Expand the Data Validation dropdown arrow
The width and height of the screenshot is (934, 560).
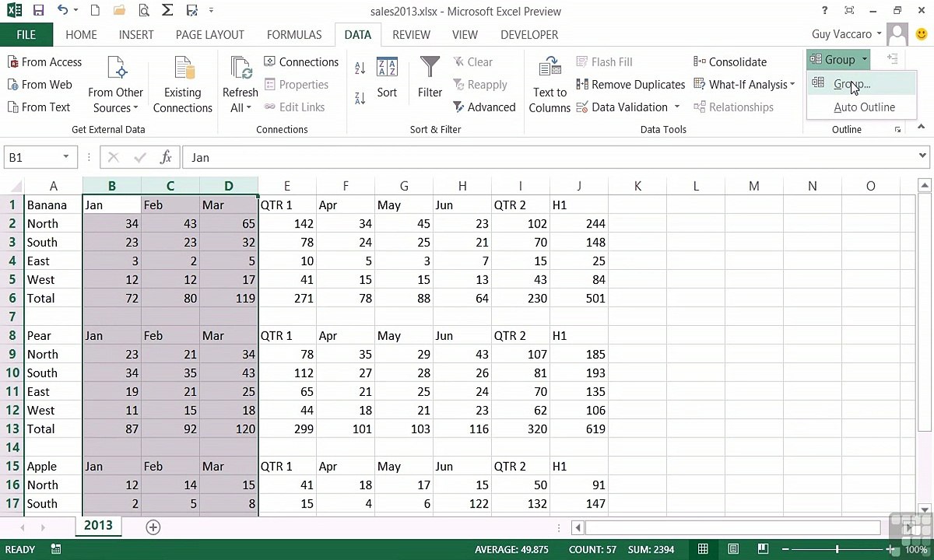677,107
